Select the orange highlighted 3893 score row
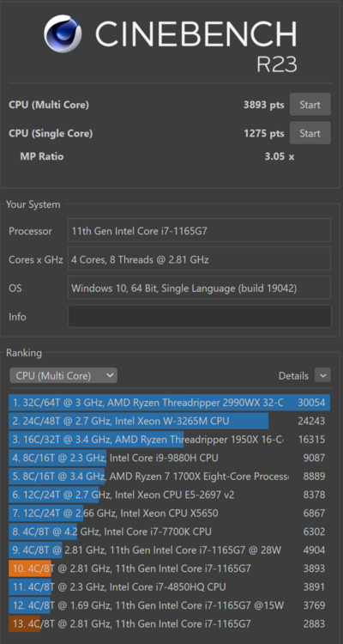 (170, 568)
